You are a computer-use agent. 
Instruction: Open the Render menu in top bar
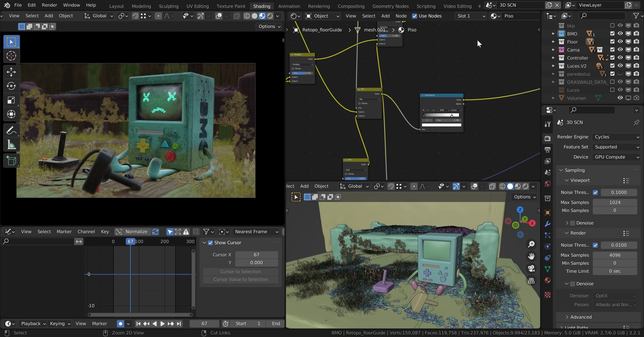[x=49, y=5]
